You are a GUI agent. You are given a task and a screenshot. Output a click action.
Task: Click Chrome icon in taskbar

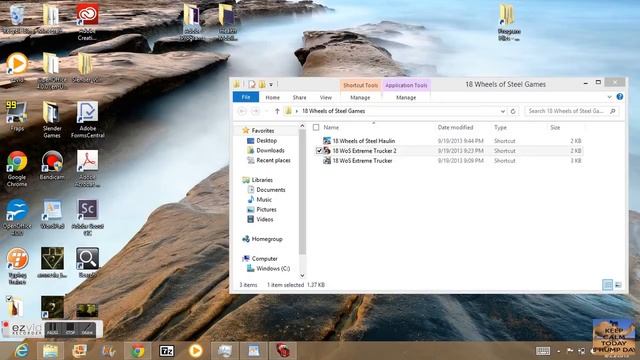click(138, 351)
